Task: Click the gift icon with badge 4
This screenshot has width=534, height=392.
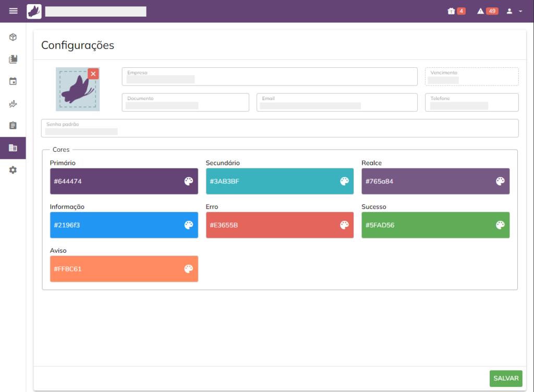Action: 452,11
